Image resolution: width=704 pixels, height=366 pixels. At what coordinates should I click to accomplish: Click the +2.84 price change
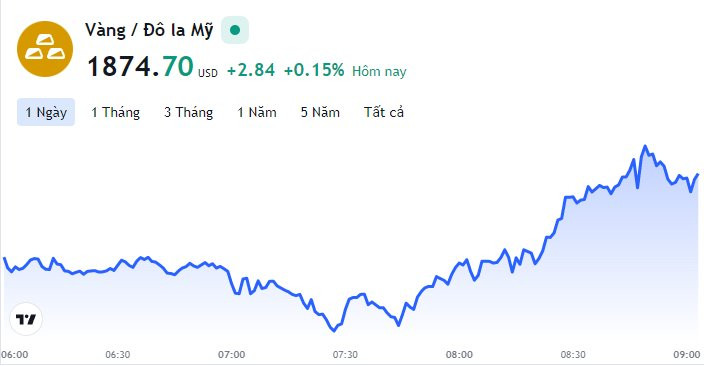pyautogui.click(x=251, y=70)
